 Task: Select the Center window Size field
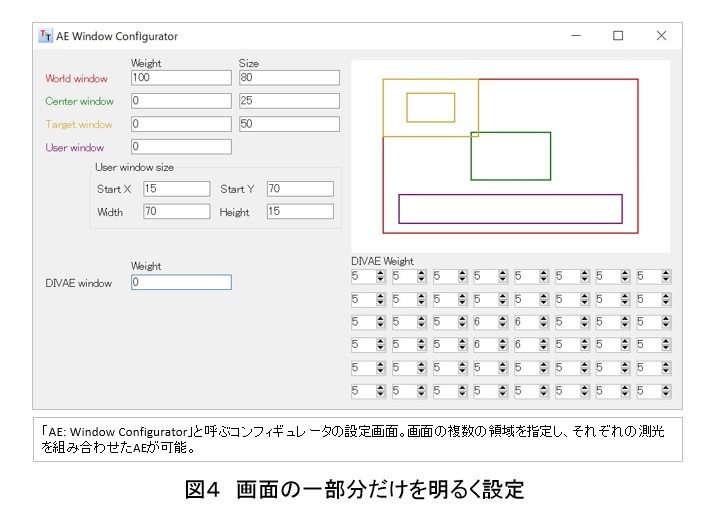click(289, 101)
